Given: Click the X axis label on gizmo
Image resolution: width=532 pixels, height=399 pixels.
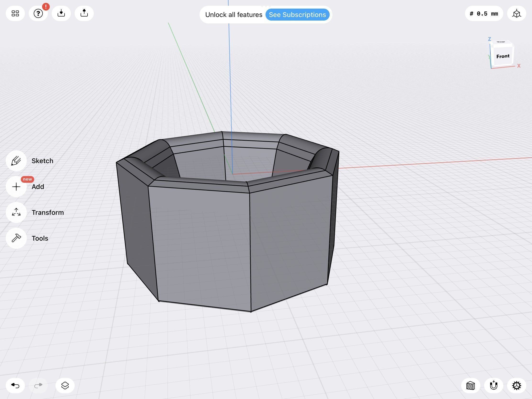Looking at the screenshot, I should pyautogui.click(x=519, y=66).
